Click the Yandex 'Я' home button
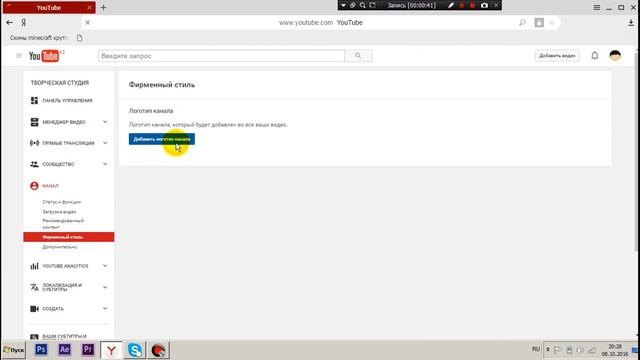 click(x=24, y=23)
